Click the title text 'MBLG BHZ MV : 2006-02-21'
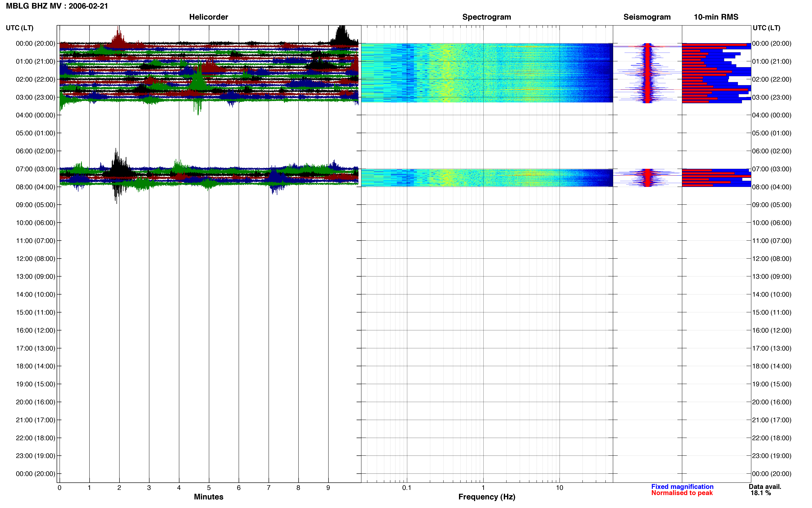812x508 pixels. pyautogui.click(x=57, y=6)
